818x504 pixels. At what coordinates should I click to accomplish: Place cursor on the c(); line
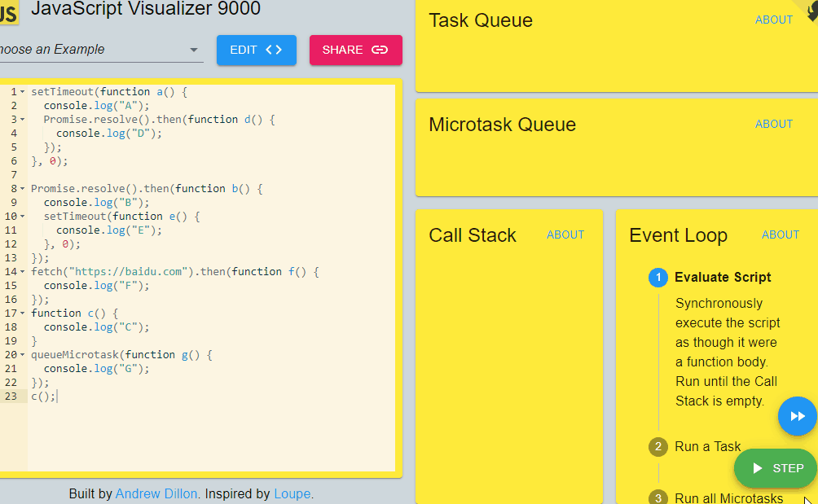43,397
